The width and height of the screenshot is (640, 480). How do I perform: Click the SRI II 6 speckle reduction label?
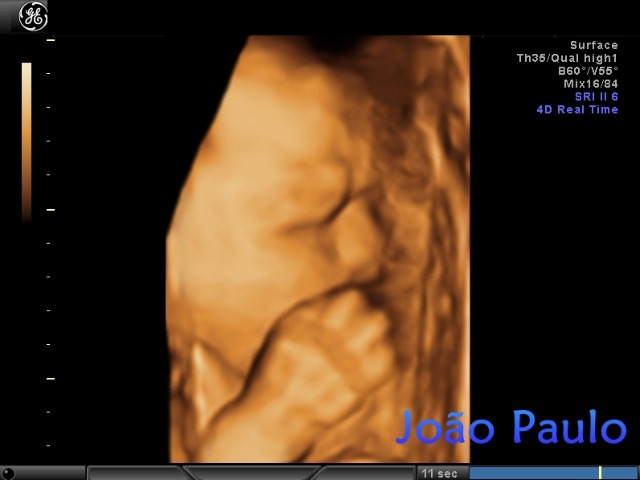point(596,97)
